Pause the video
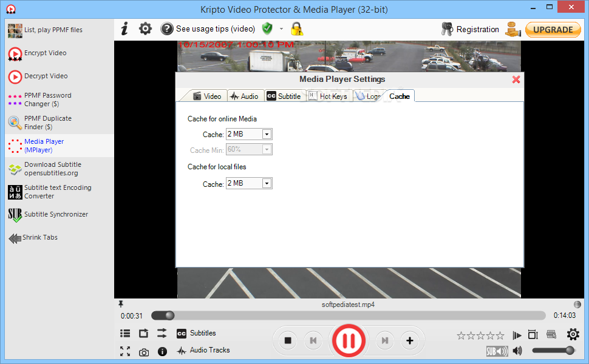Viewport: 589px width, 364px height. tap(349, 341)
